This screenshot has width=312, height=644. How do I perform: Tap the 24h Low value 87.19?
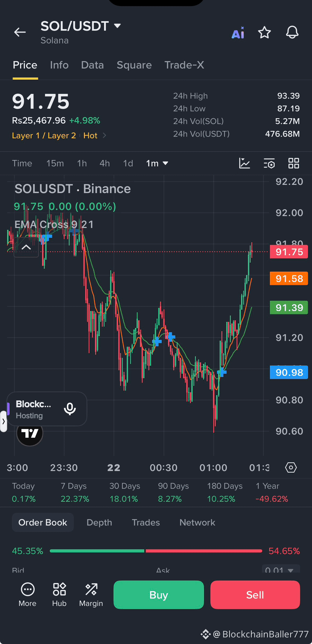(288, 108)
